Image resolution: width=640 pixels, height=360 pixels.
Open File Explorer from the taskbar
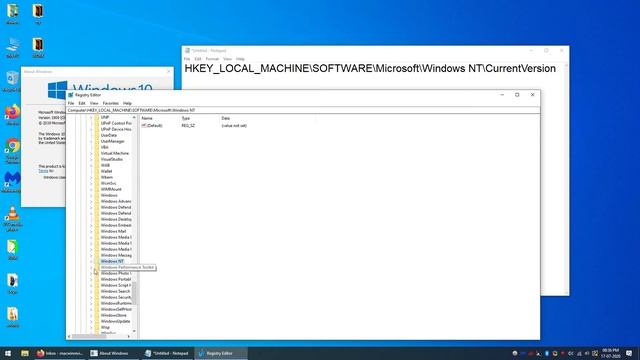[25, 353]
